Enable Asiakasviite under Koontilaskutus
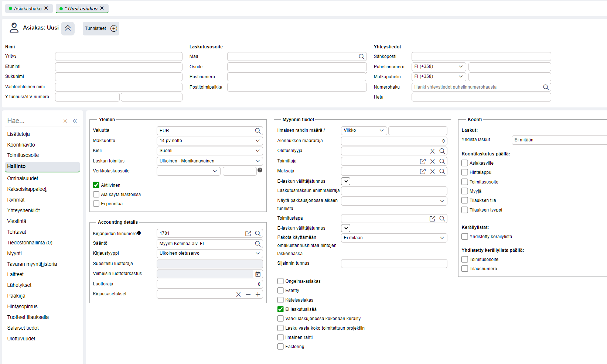 click(465, 163)
